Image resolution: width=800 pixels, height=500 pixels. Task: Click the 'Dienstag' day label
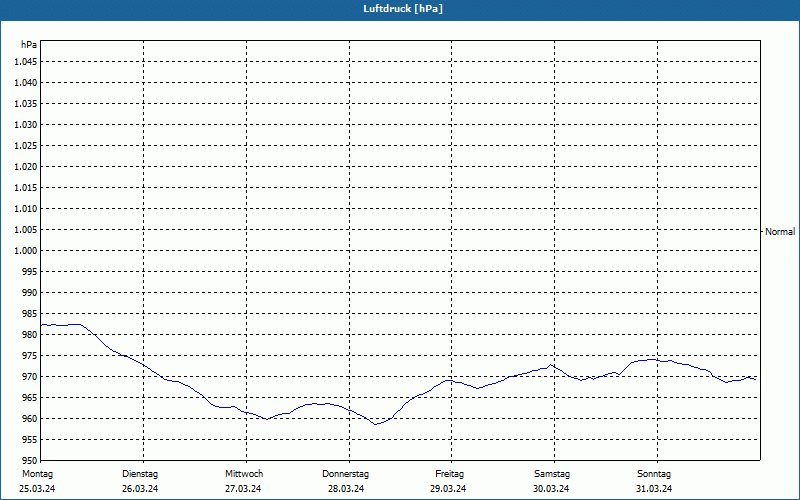click(140, 474)
